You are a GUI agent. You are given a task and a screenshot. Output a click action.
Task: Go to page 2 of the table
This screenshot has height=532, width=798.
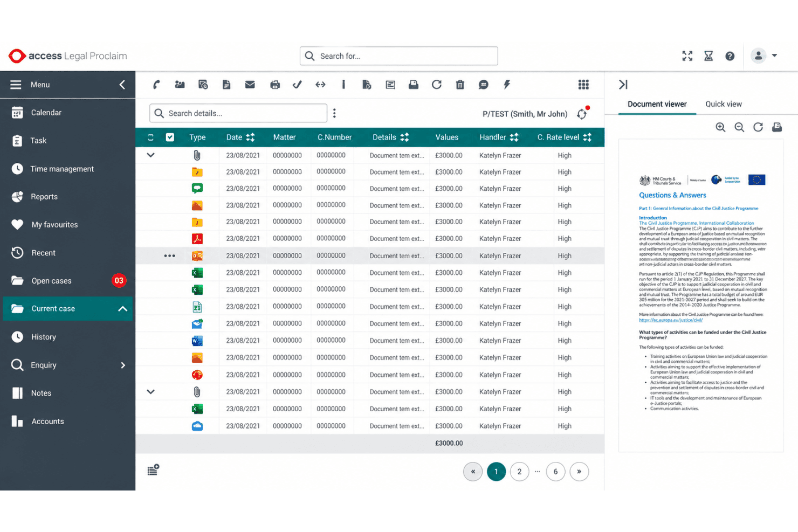pyautogui.click(x=519, y=472)
